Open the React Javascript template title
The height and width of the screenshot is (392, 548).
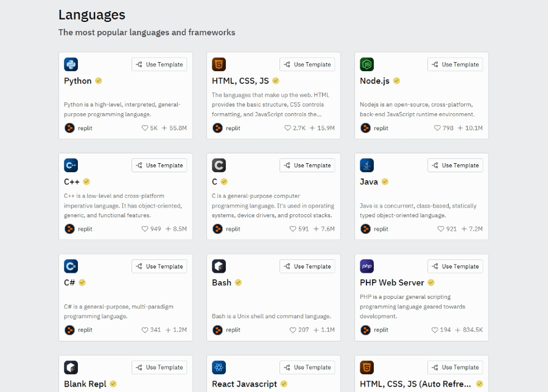pyautogui.click(x=244, y=384)
